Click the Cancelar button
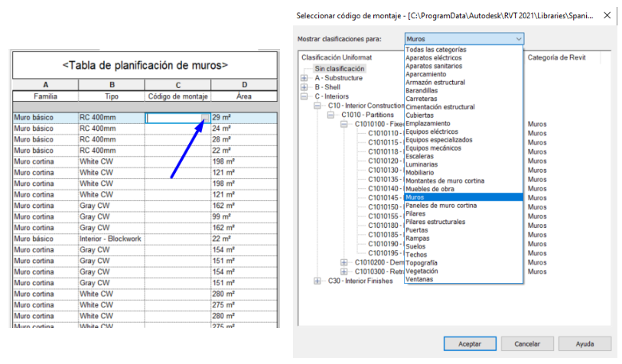 click(x=527, y=344)
